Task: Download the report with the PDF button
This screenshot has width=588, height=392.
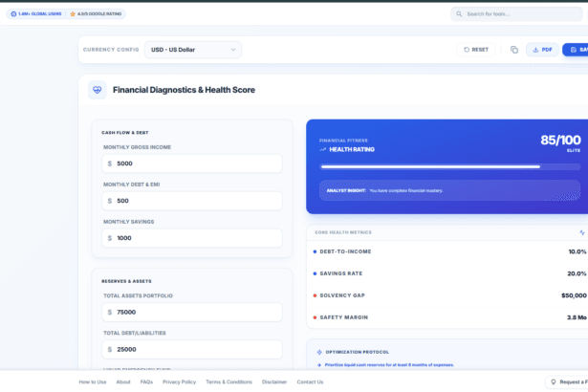Action: pyautogui.click(x=542, y=50)
